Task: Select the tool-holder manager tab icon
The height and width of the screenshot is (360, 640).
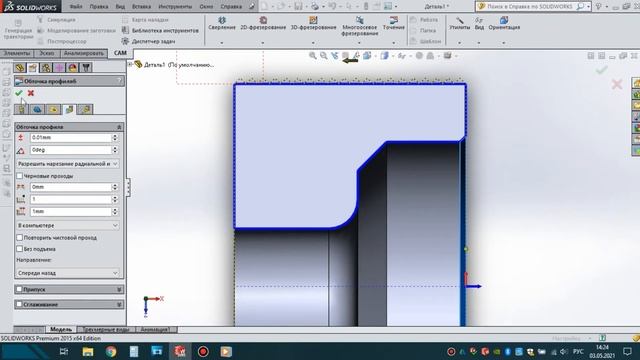Action: pyautogui.click(x=86, y=67)
